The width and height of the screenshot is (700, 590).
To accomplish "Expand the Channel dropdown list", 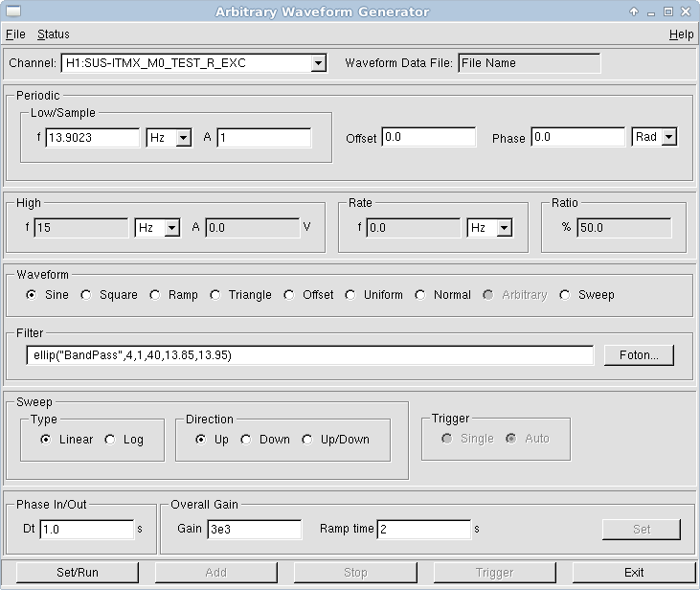I will click(318, 63).
